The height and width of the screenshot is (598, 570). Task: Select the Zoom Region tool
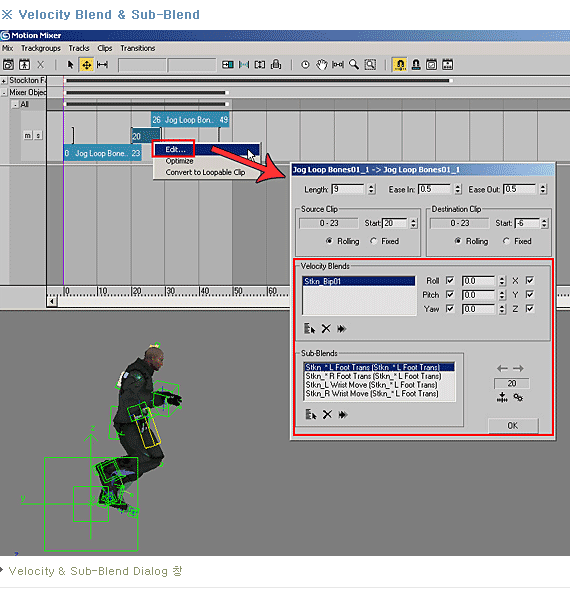coord(370,64)
